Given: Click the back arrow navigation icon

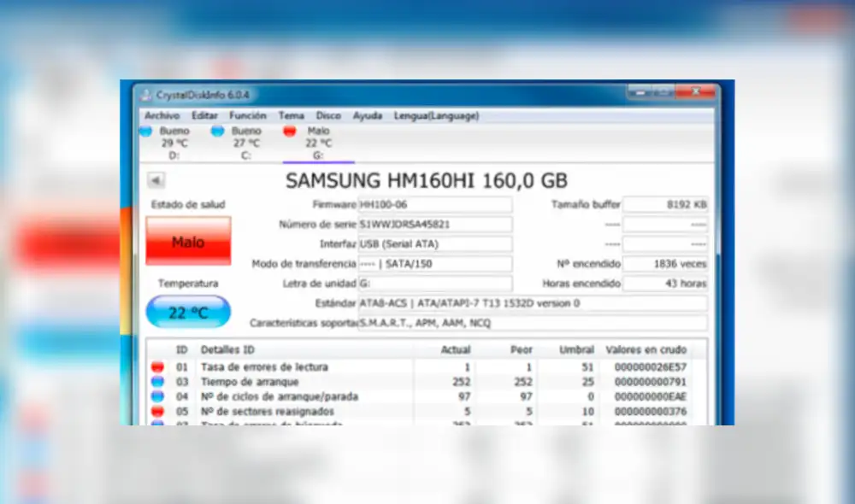Looking at the screenshot, I should [x=156, y=180].
